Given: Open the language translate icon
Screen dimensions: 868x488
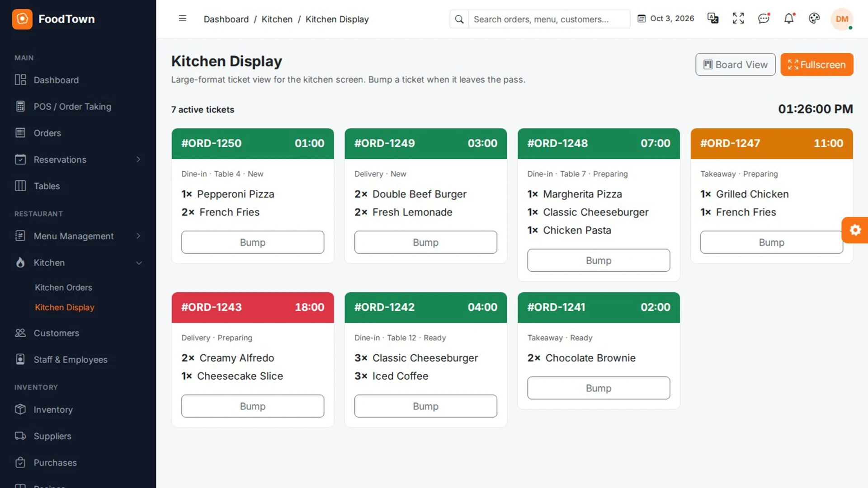Looking at the screenshot, I should click(713, 19).
